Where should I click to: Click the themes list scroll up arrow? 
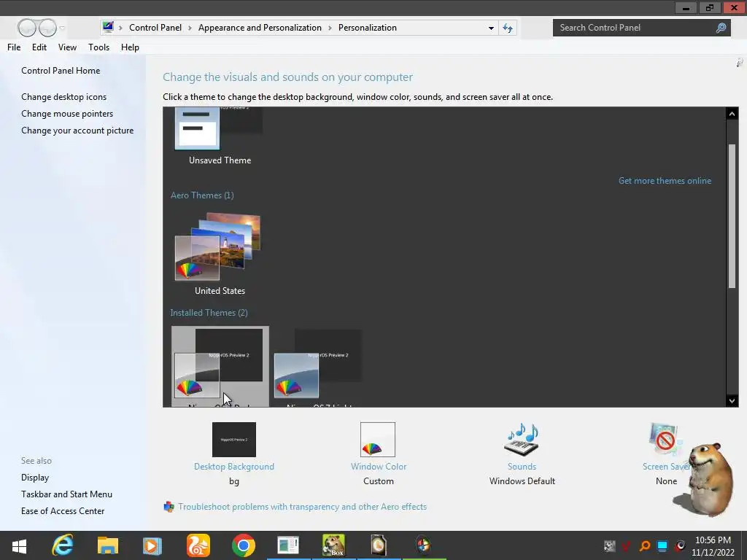[732, 113]
